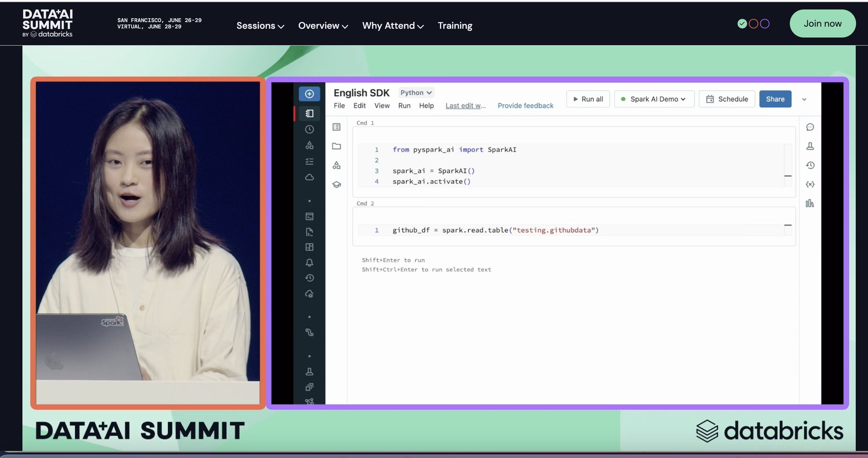Screen dimensions: 868x458
Task: Expand the chevron next to Share
Action: 804,99
